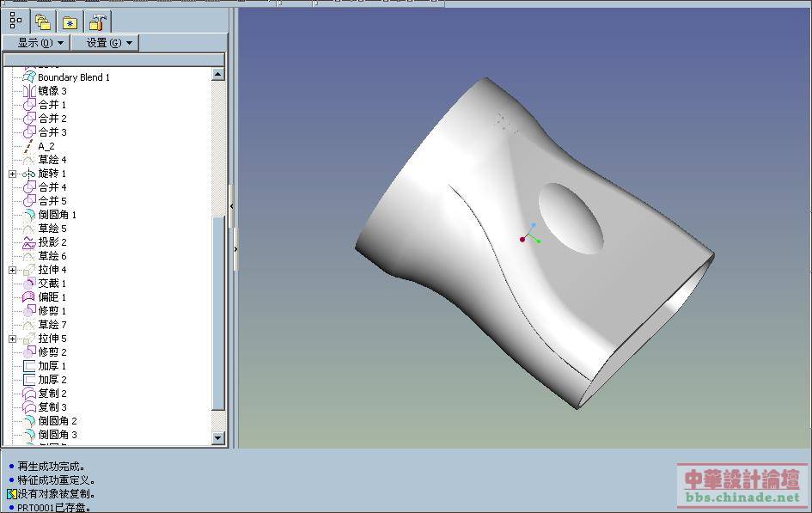
Task: Select the '偏距 1' tree label
Action: [x=52, y=297]
